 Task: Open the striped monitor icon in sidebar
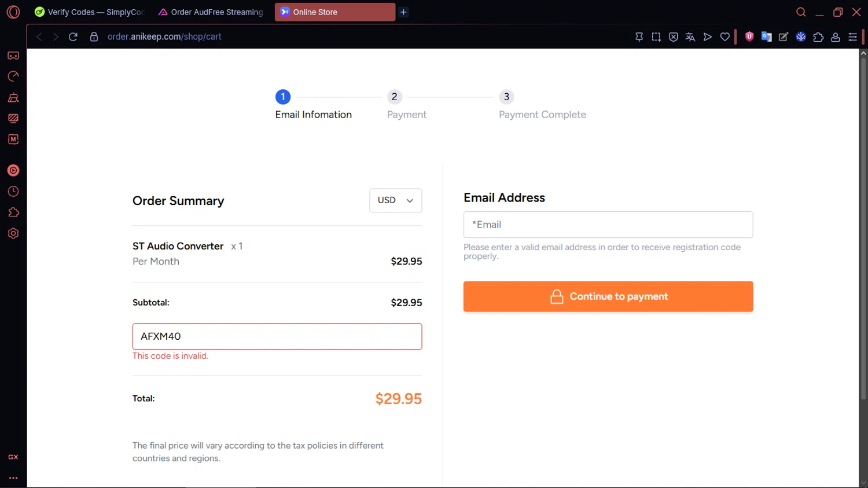(x=13, y=118)
